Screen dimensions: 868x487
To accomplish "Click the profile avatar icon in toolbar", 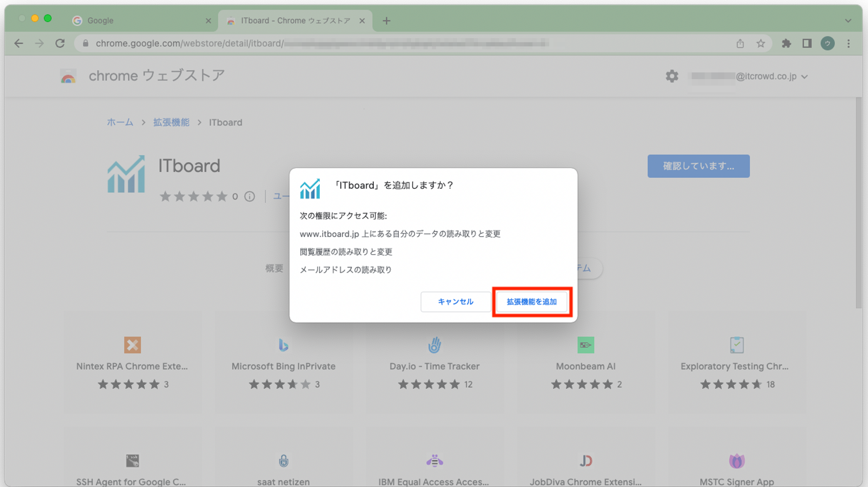I will 827,43.
